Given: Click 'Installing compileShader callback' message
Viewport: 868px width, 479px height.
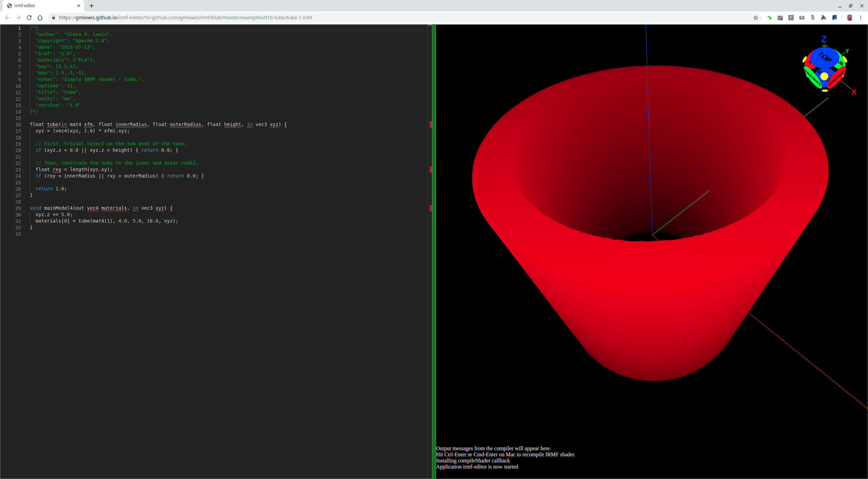Looking at the screenshot, I should click(473, 461).
